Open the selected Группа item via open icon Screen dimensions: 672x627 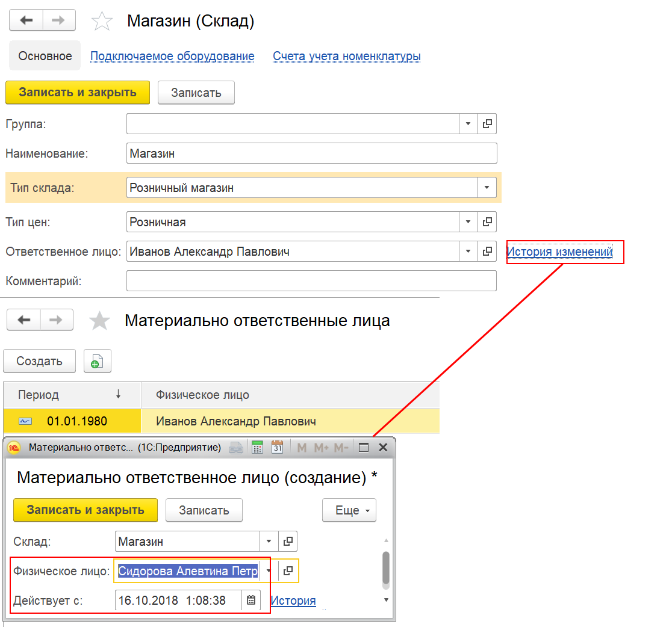(x=487, y=124)
